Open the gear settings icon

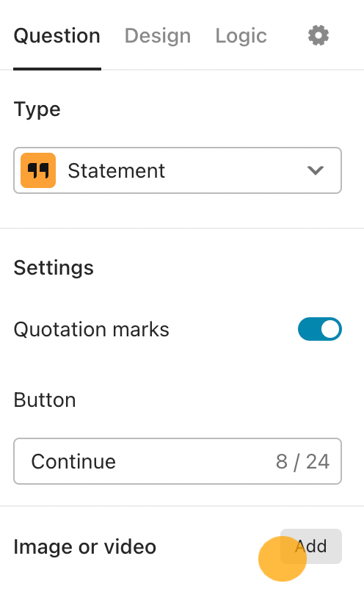click(x=318, y=36)
